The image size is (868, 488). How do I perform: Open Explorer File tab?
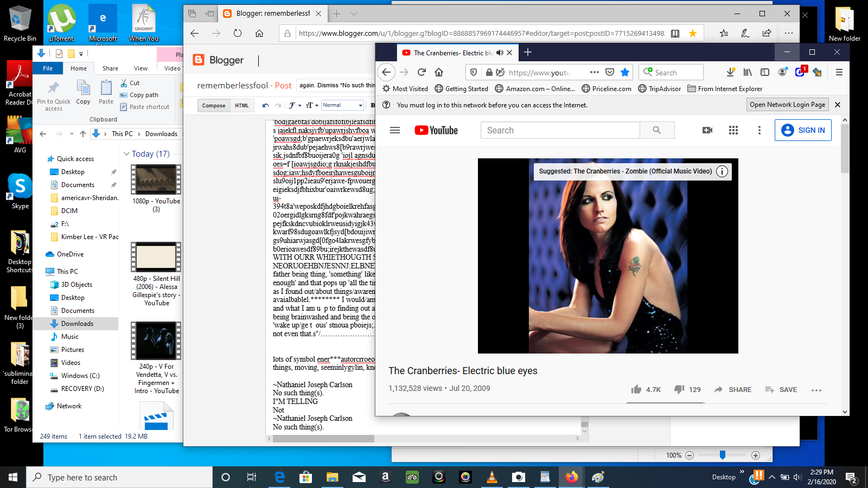48,68
